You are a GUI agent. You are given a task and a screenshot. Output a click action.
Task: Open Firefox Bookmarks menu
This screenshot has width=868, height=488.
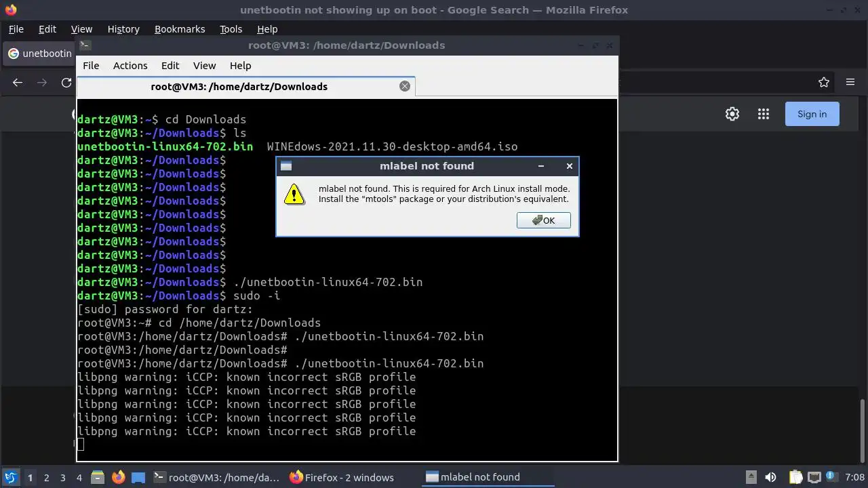coord(180,29)
